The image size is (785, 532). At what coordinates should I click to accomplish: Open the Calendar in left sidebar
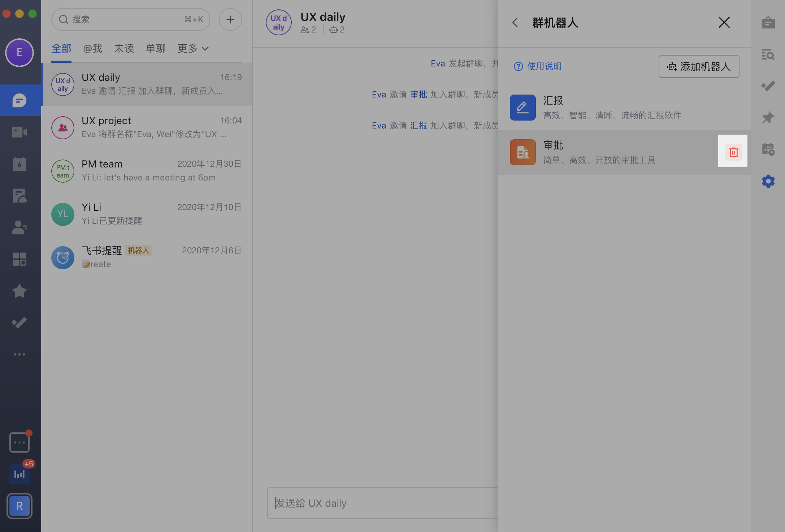[19, 164]
